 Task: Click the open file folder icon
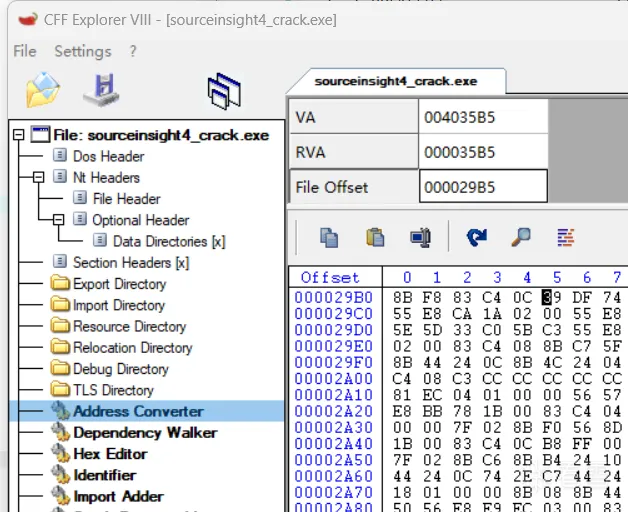[43, 90]
